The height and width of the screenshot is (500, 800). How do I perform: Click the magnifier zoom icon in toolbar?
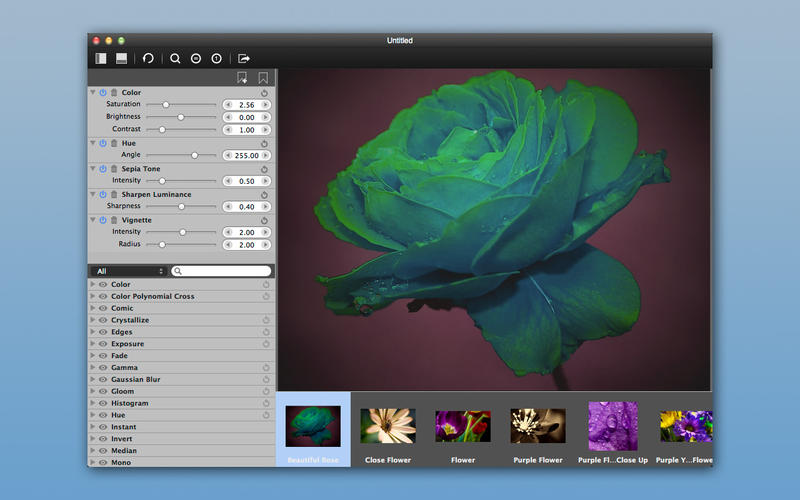(x=175, y=59)
